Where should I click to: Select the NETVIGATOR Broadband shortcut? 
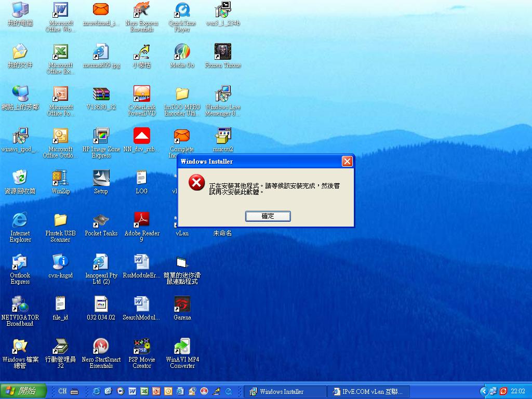[x=20, y=312]
